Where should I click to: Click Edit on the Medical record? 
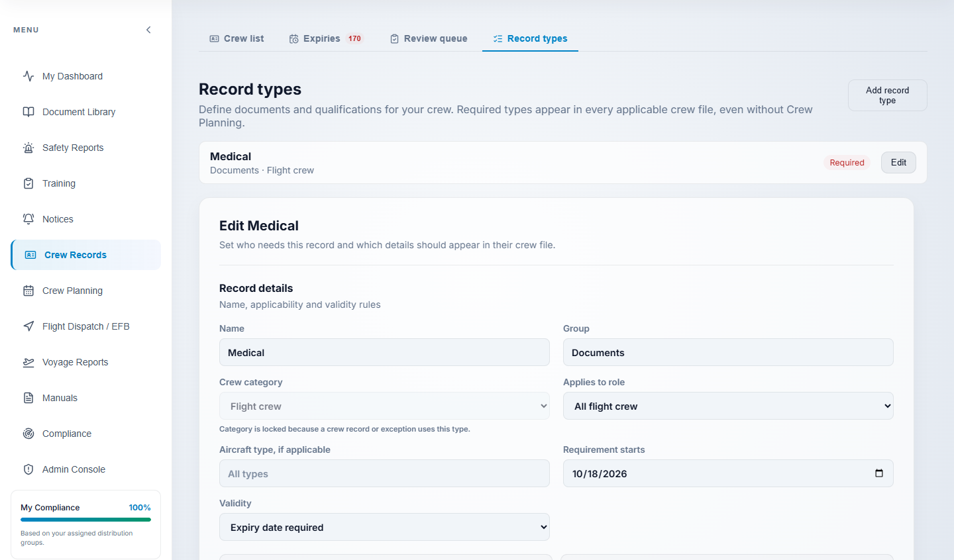[898, 162]
